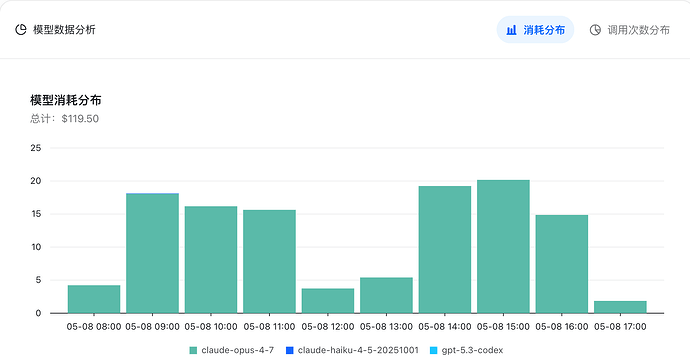Toggle claude-opus-4-7 legend green swatch
This screenshot has width=690, height=364.
[193, 350]
